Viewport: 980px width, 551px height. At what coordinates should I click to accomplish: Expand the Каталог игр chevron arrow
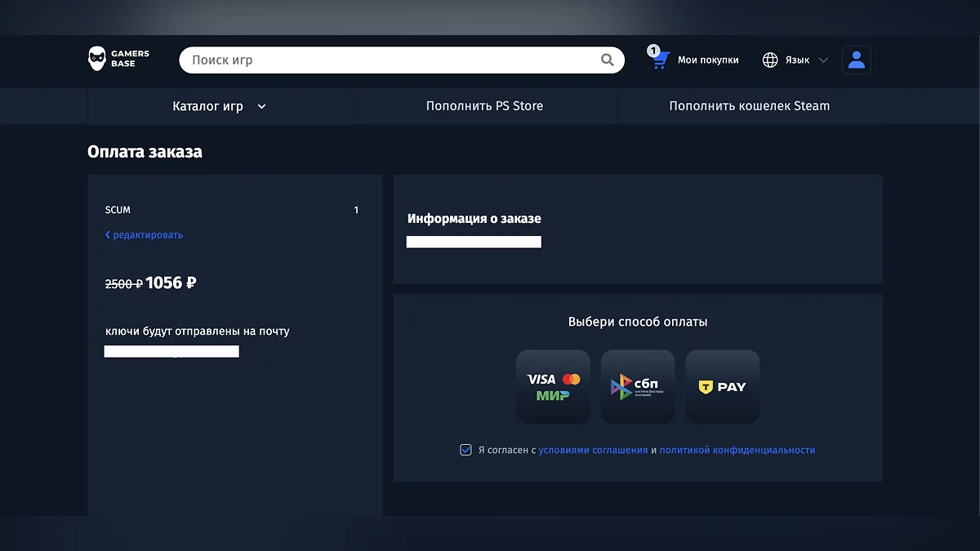[x=261, y=106]
